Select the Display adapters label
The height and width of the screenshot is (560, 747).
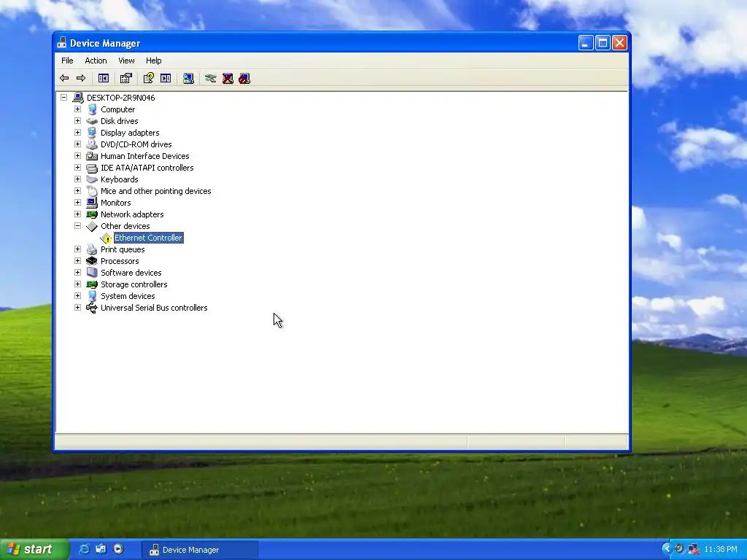(x=130, y=133)
